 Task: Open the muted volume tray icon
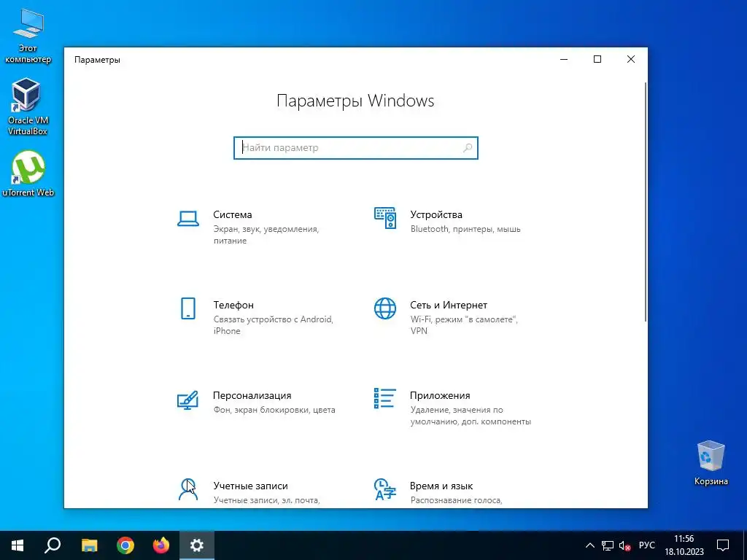click(x=624, y=545)
